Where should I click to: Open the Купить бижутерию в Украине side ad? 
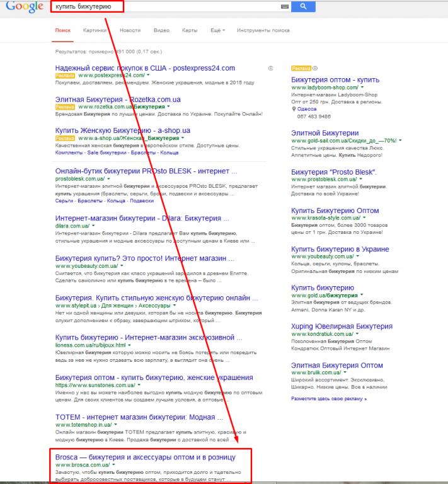[x=340, y=249]
